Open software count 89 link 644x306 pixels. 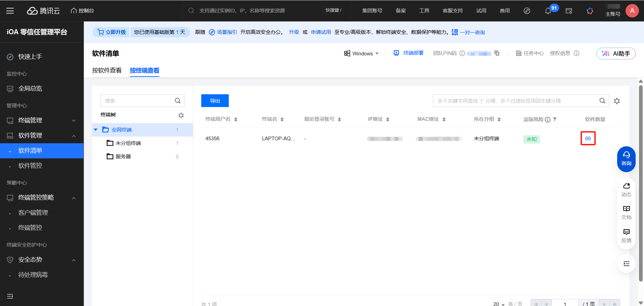pos(588,138)
